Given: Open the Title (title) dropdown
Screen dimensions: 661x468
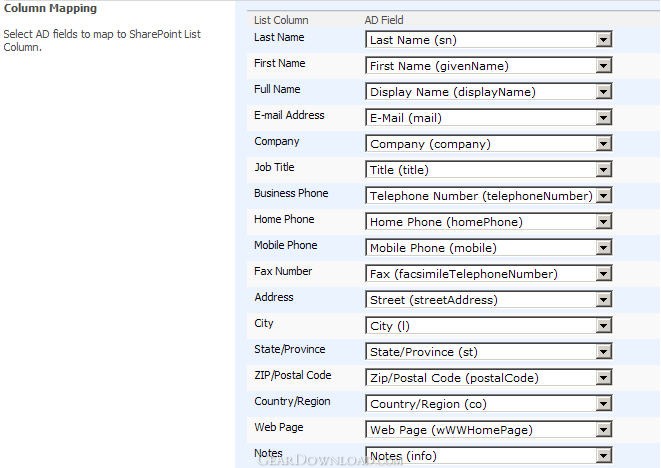Looking at the screenshot, I should (x=489, y=170).
